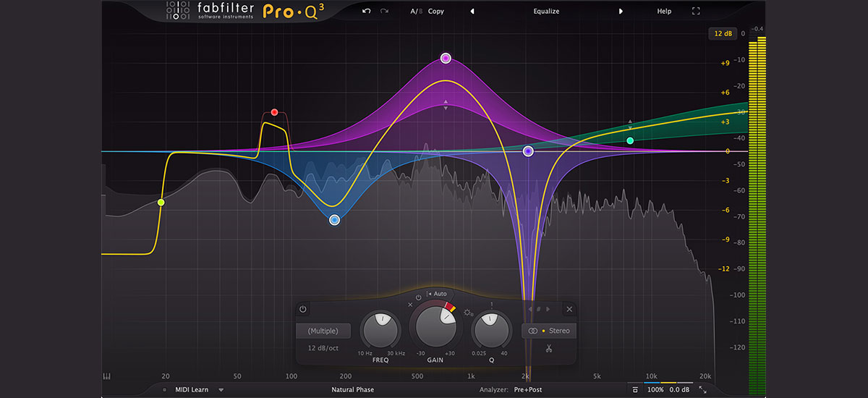Split band with scissors icon

tap(549, 349)
